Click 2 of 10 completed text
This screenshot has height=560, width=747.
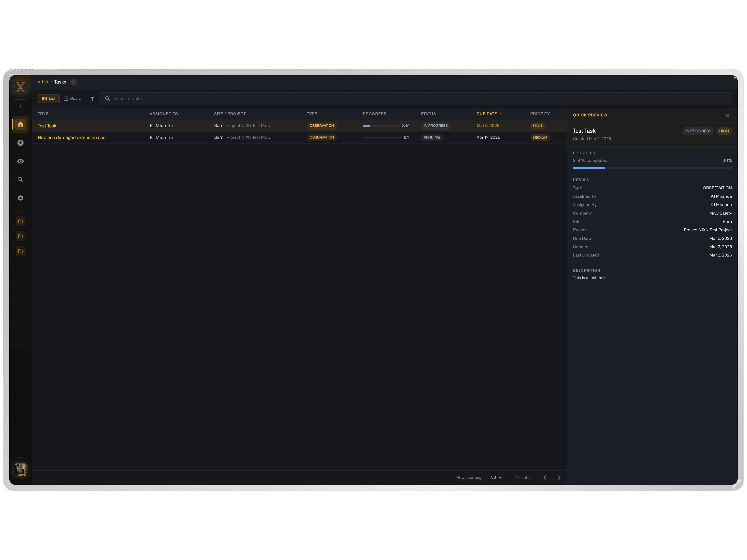coord(590,160)
